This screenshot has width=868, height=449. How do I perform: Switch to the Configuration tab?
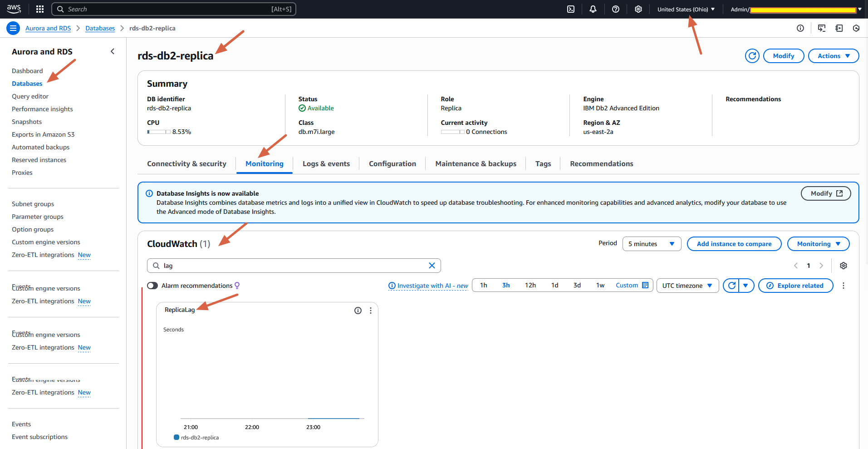[392, 164]
